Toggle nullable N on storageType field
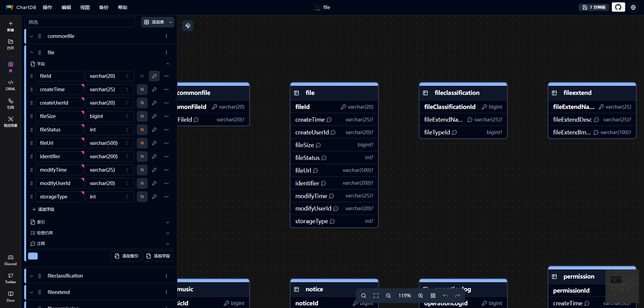 pos(142,197)
